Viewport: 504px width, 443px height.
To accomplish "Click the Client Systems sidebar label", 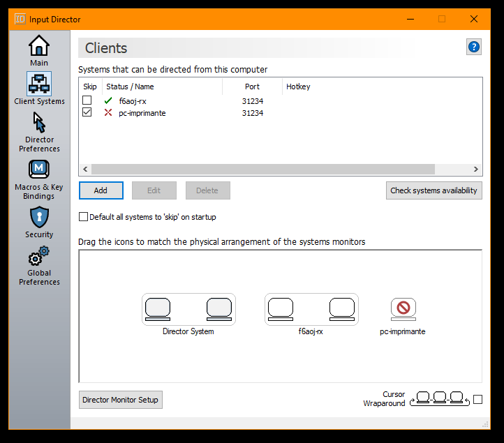I will 39,101.
